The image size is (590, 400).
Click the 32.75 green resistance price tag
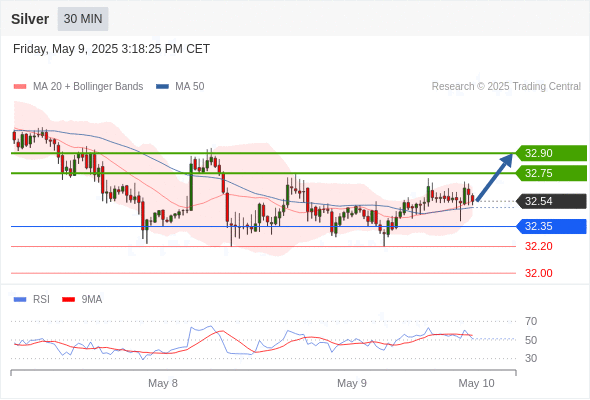pyautogui.click(x=551, y=173)
